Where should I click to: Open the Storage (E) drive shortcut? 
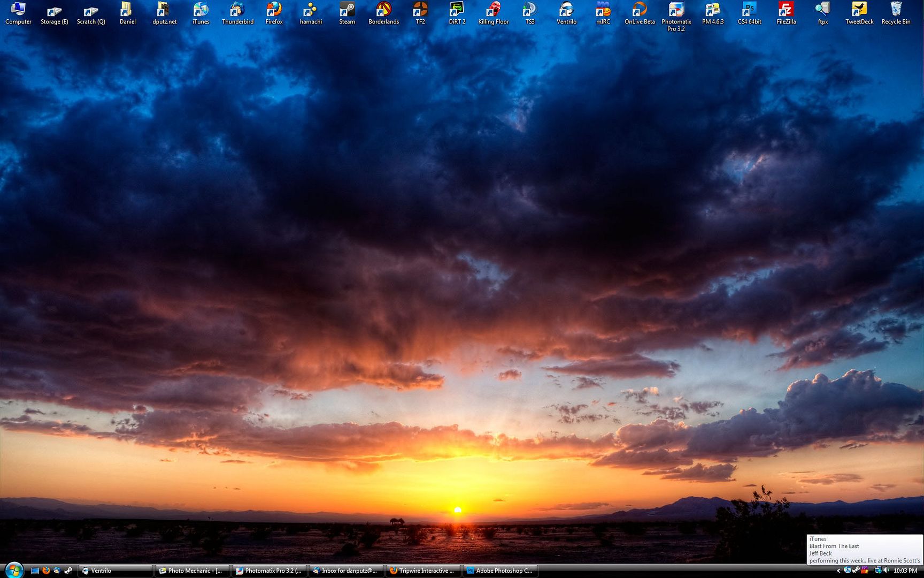pyautogui.click(x=54, y=11)
